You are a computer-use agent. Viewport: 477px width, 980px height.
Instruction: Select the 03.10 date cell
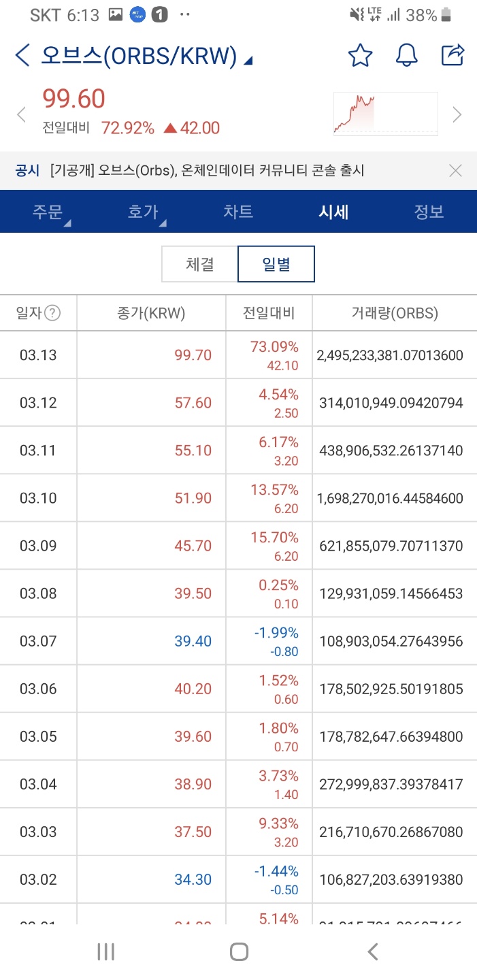coord(38,497)
